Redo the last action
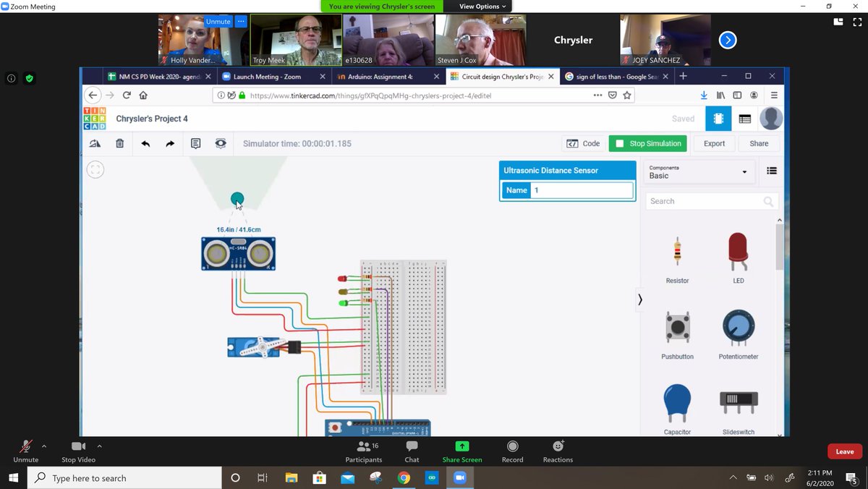 pyautogui.click(x=170, y=144)
